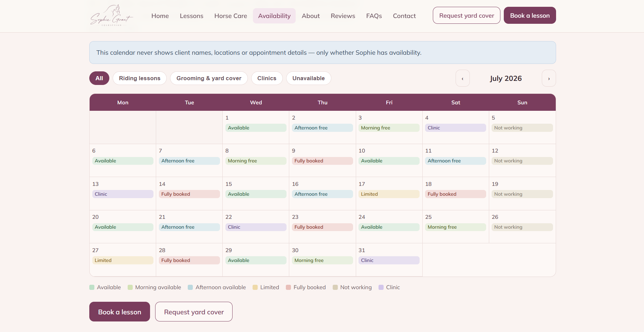
Task: Select the All filter chip
Action: pyautogui.click(x=99, y=78)
